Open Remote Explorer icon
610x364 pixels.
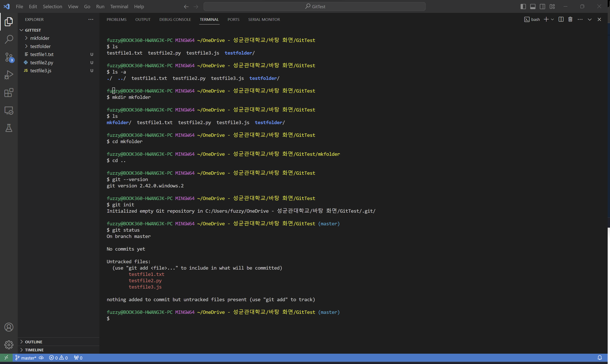coord(9,111)
